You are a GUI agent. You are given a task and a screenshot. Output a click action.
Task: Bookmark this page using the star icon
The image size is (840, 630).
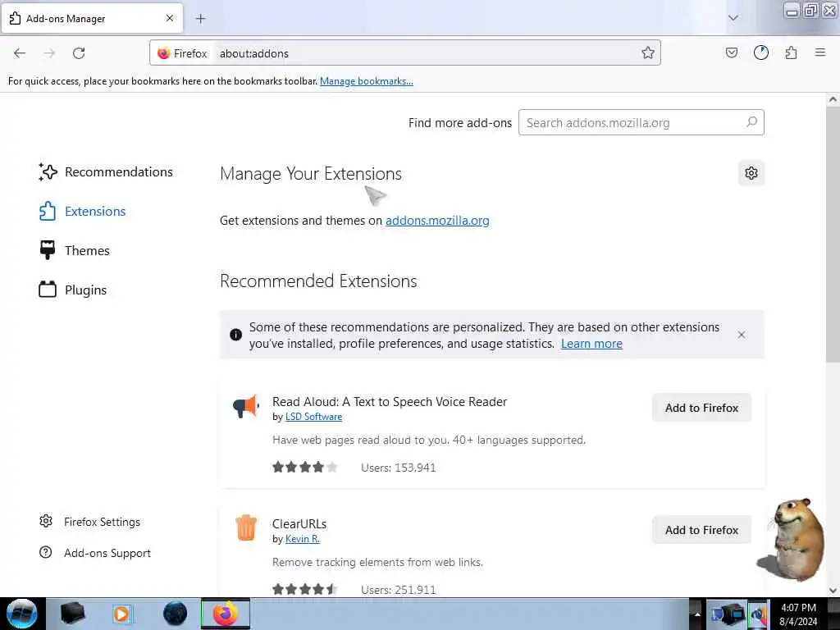coord(648,52)
